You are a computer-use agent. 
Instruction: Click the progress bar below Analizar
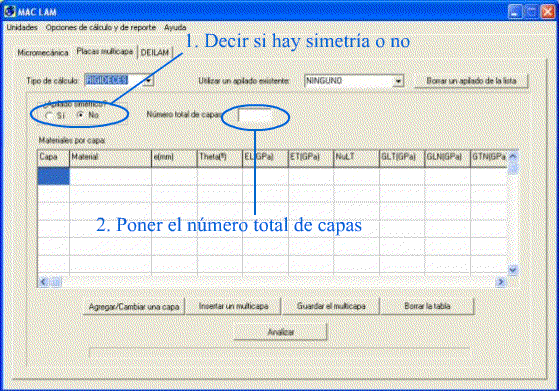pyautogui.click(x=279, y=353)
